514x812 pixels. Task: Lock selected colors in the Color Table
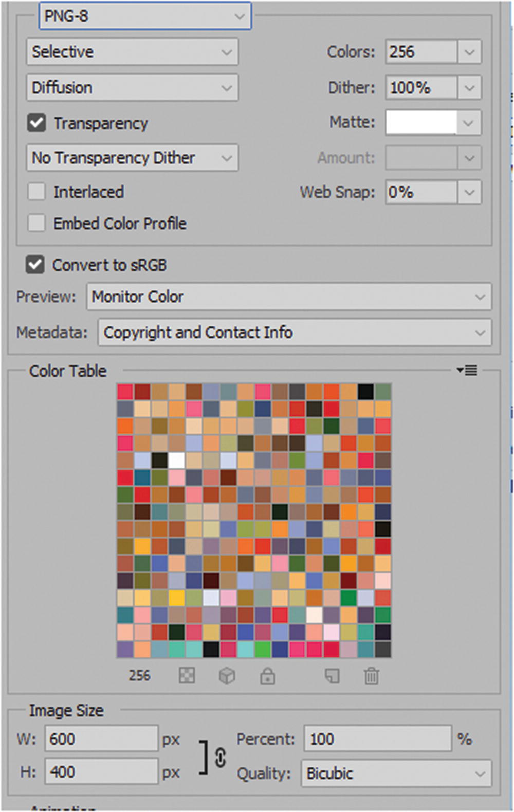coord(268,676)
